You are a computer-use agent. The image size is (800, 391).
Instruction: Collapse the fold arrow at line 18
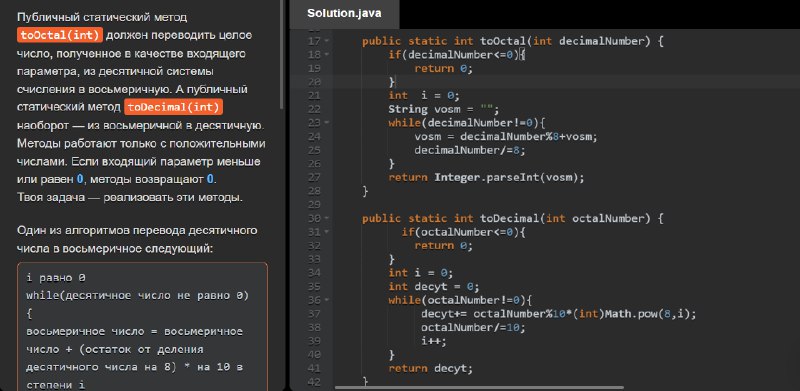pyautogui.click(x=327, y=55)
